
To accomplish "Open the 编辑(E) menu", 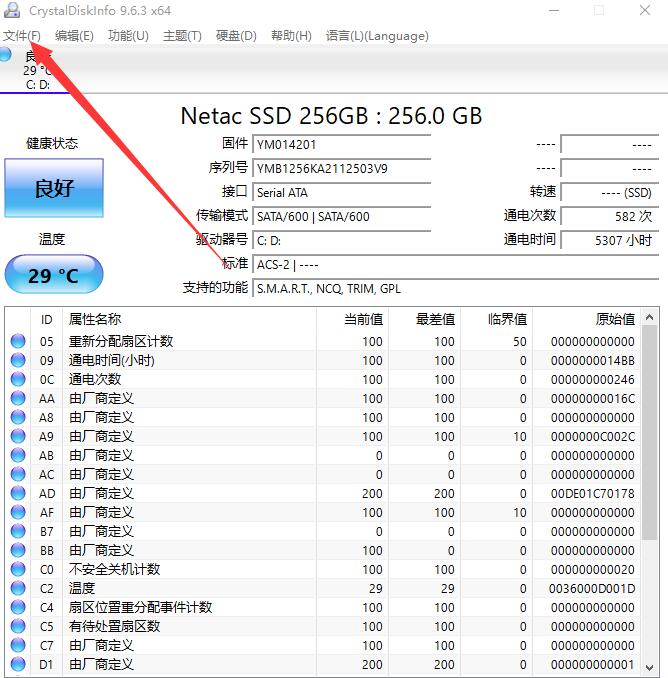I will click(74, 35).
